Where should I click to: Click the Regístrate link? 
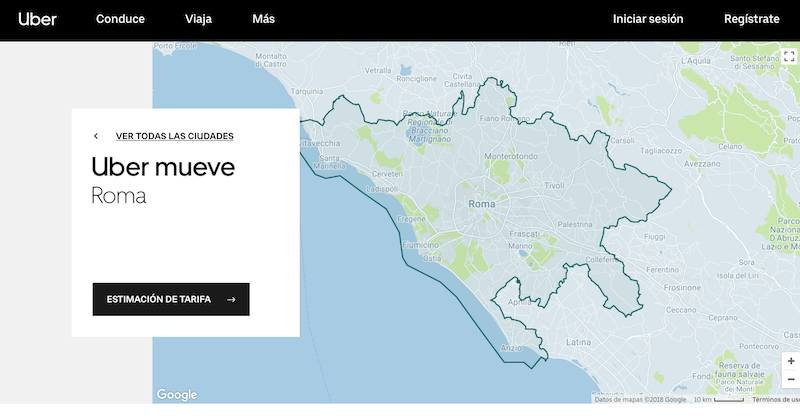(752, 19)
